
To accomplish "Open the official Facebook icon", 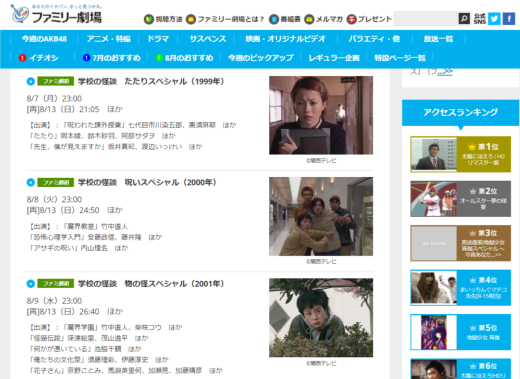I will [x=509, y=19].
